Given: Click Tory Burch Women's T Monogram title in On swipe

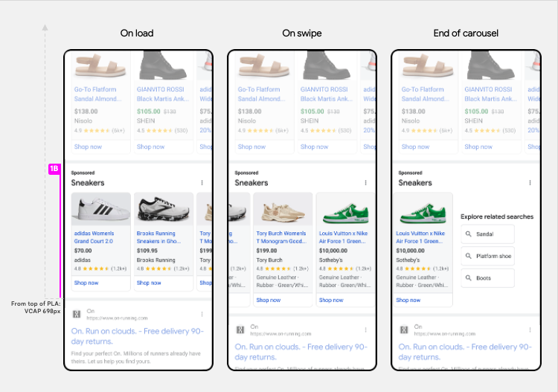Looking at the screenshot, I should tap(281, 237).
